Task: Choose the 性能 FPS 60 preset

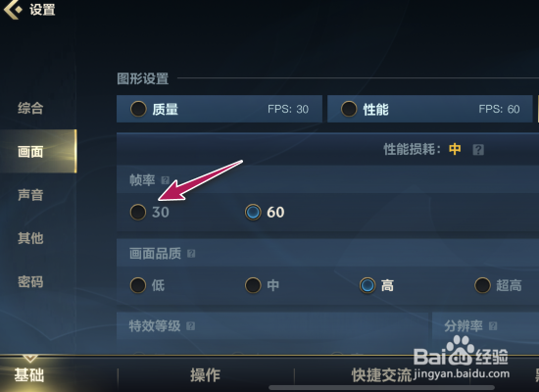Action: click(429, 109)
